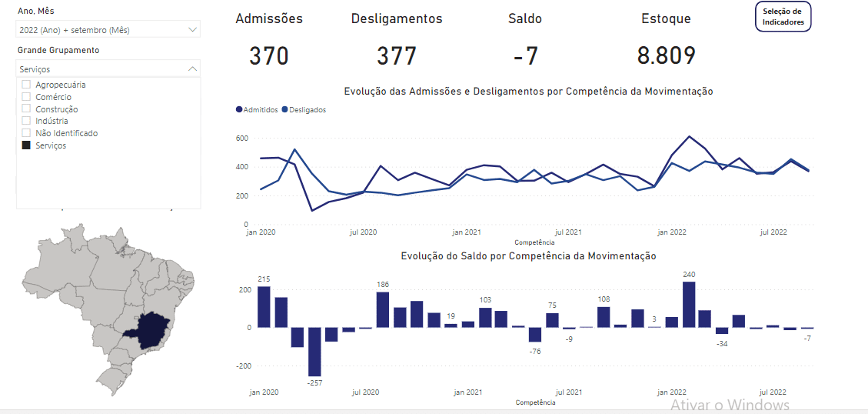The image size is (868, 414).
Task: Enable the Comércio checkbox
Action: click(27, 97)
